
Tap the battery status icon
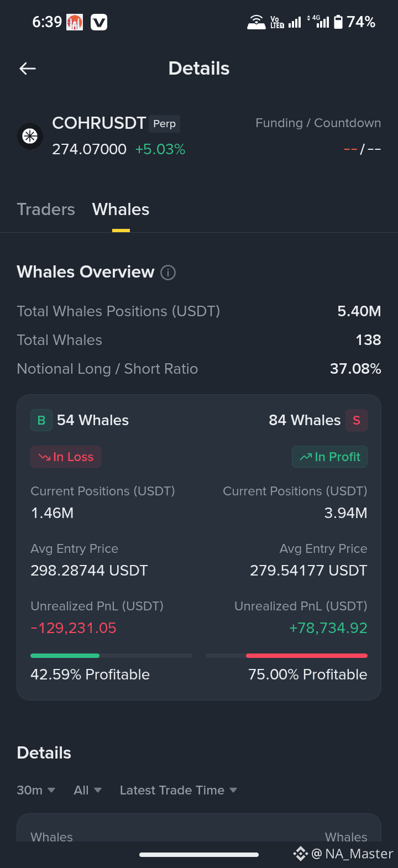pos(338,22)
